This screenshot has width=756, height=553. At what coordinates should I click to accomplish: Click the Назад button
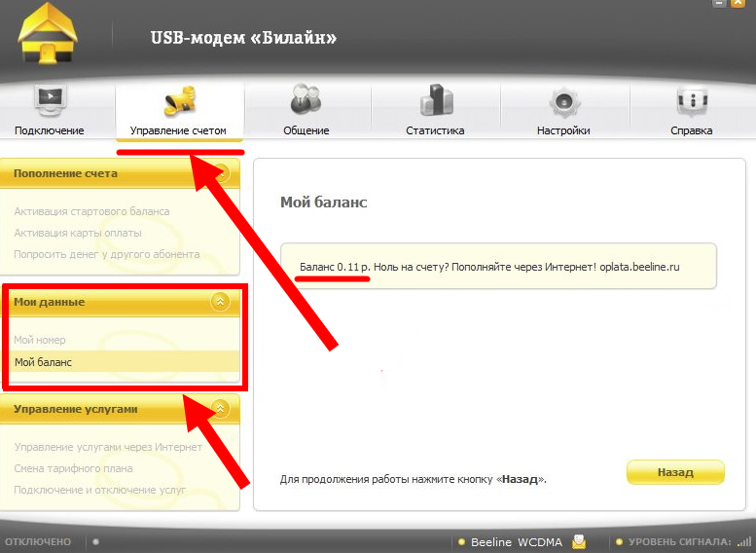(x=675, y=472)
